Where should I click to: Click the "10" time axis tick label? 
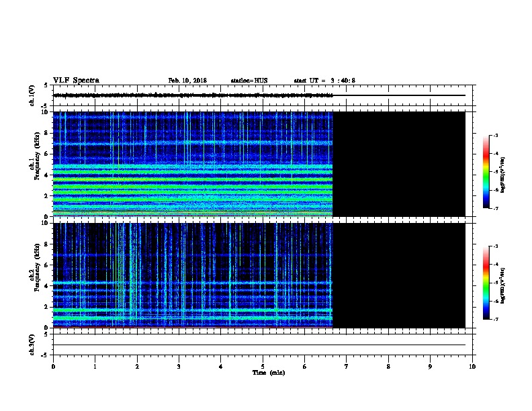[472, 367]
